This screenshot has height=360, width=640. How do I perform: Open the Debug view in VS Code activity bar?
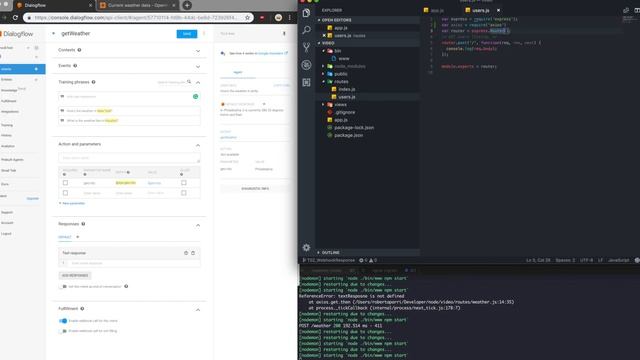pyautogui.click(x=306, y=65)
